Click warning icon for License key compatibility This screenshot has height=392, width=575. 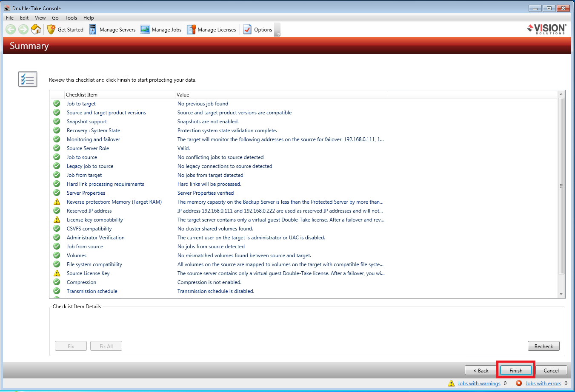coord(57,220)
